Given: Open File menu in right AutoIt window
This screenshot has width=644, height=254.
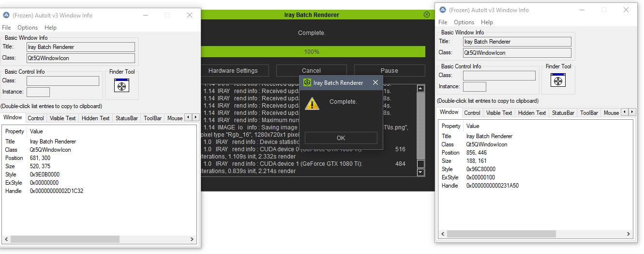Looking at the screenshot, I should point(443,22).
